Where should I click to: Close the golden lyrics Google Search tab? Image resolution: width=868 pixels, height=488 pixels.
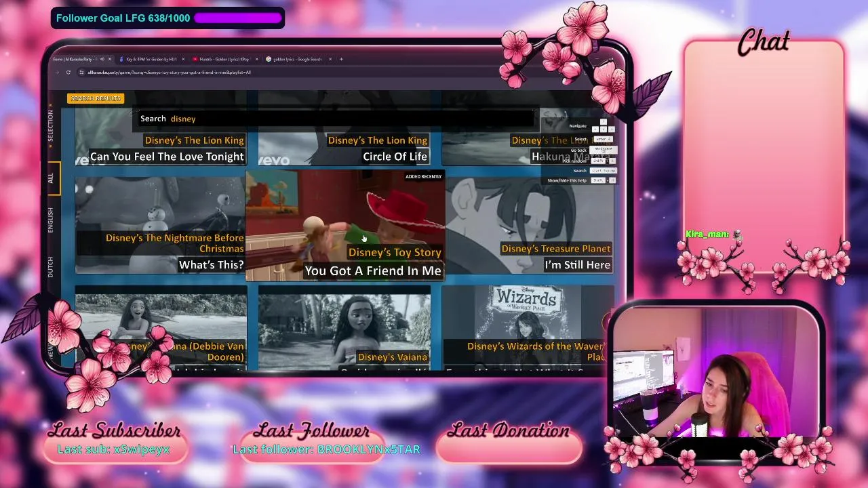click(330, 59)
